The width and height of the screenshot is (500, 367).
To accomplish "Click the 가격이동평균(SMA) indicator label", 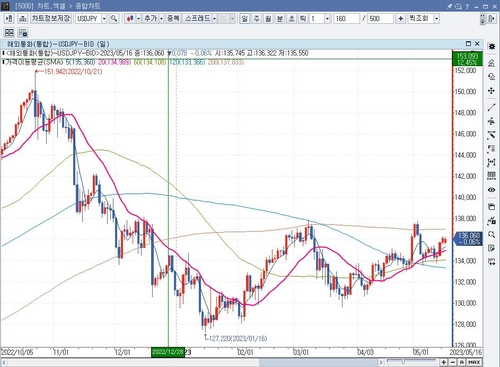I will (x=34, y=62).
